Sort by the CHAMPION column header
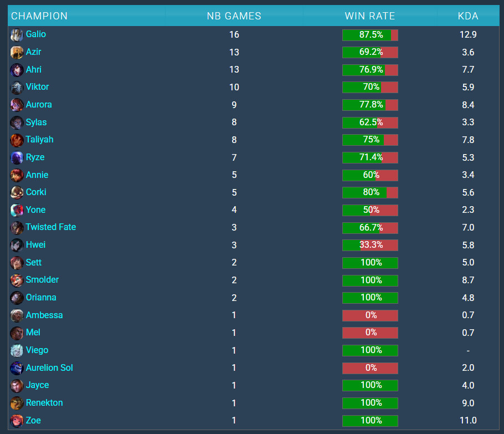This screenshot has width=504, height=434. [x=39, y=16]
